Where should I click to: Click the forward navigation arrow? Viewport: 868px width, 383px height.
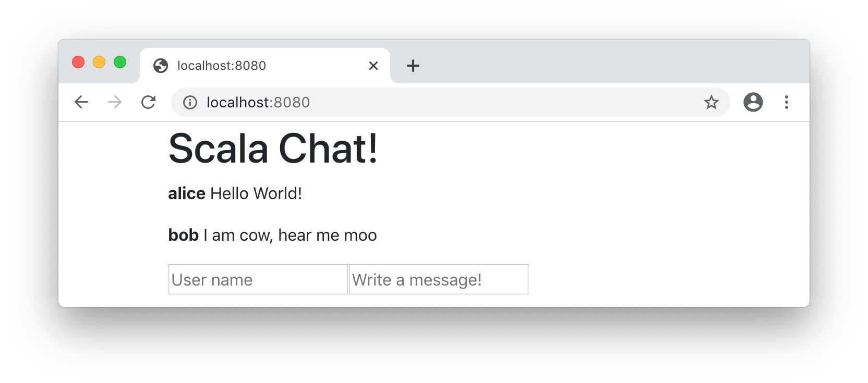click(x=115, y=102)
